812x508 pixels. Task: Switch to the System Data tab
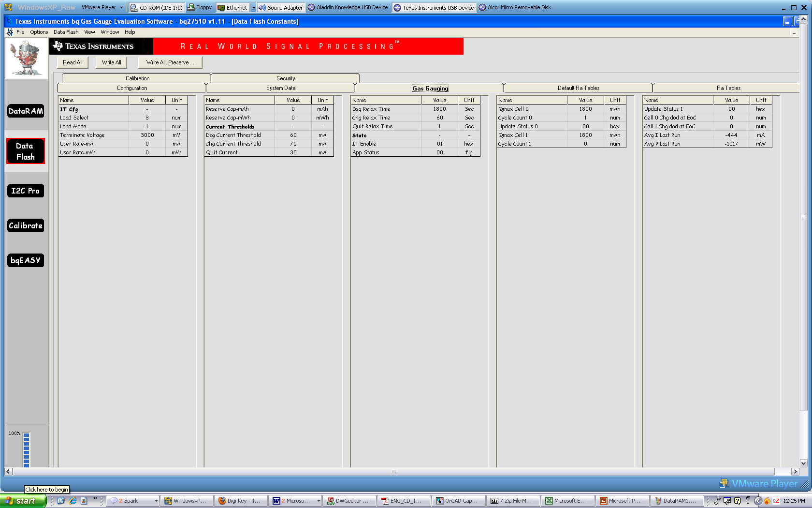tap(281, 88)
